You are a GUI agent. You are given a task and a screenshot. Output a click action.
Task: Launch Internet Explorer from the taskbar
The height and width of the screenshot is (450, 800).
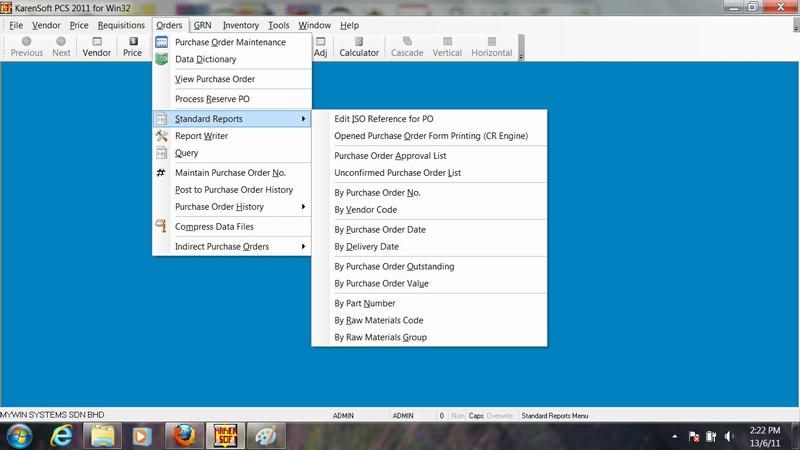pos(61,436)
